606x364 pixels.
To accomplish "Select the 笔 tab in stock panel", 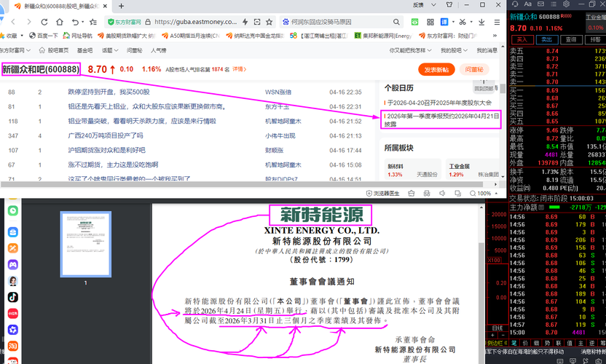I will 514,343.
